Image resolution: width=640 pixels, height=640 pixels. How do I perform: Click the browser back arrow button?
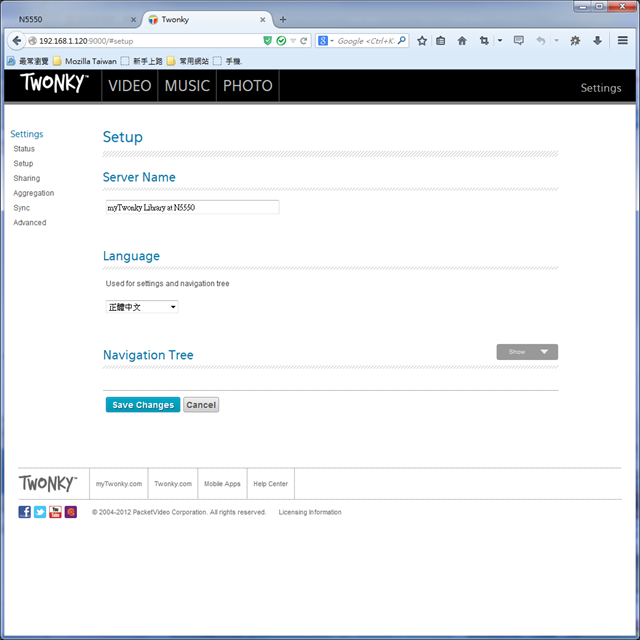point(16,41)
